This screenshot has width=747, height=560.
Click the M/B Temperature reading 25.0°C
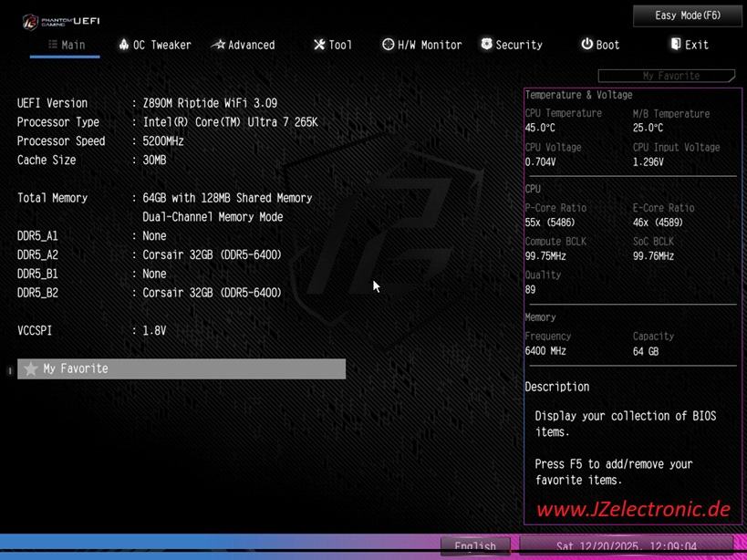click(x=648, y=128)
